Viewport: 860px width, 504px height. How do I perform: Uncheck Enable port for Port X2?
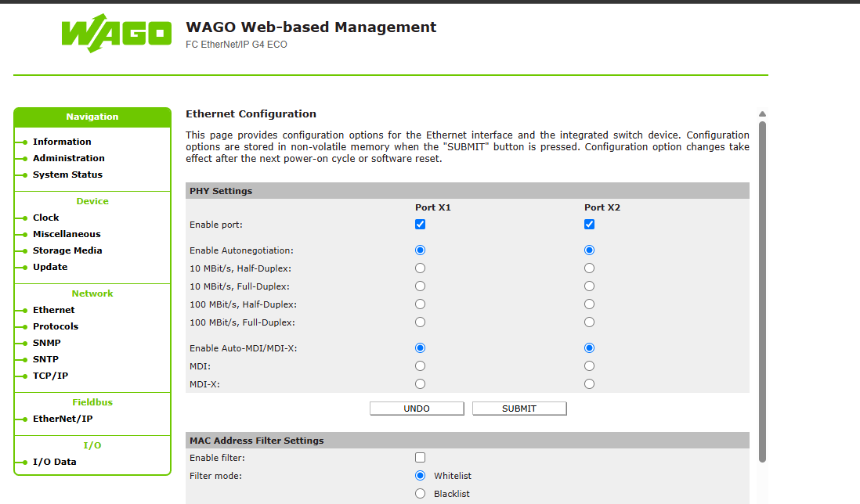(x=590, y=225)
